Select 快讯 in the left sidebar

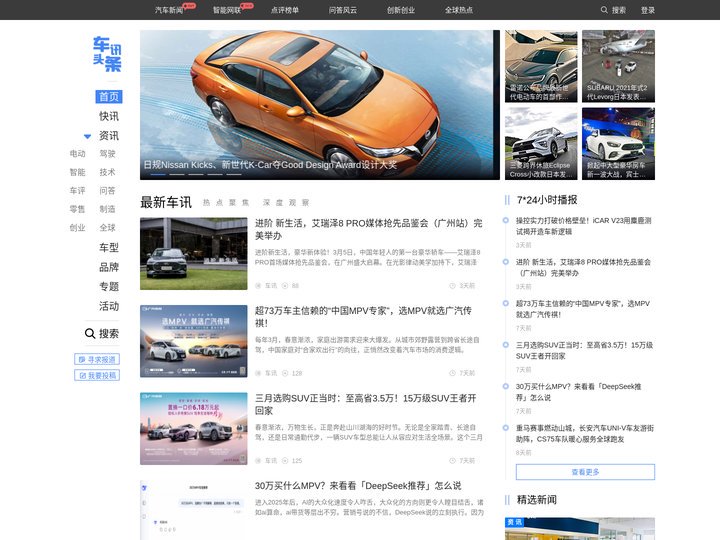coord(109,116)
